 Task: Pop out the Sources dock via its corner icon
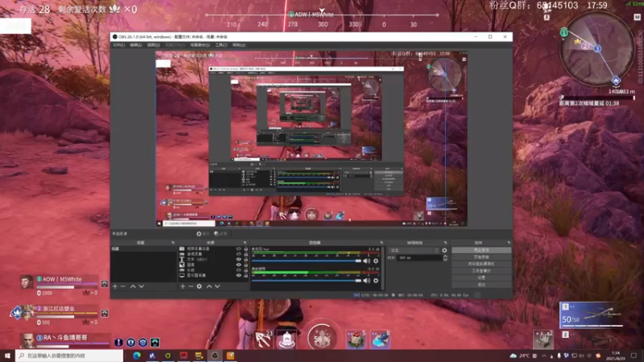(245, 243)
